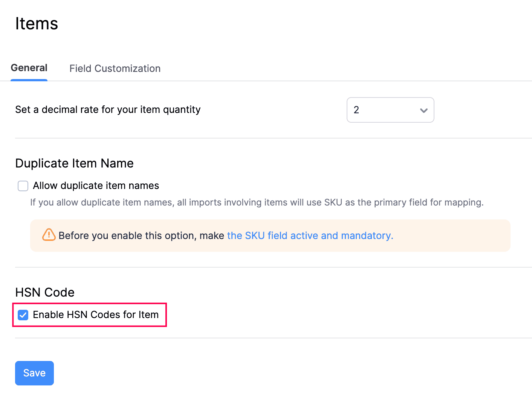Click inside the decimal rate value box
Screen dimensions: 532x405
pos(377,110)
